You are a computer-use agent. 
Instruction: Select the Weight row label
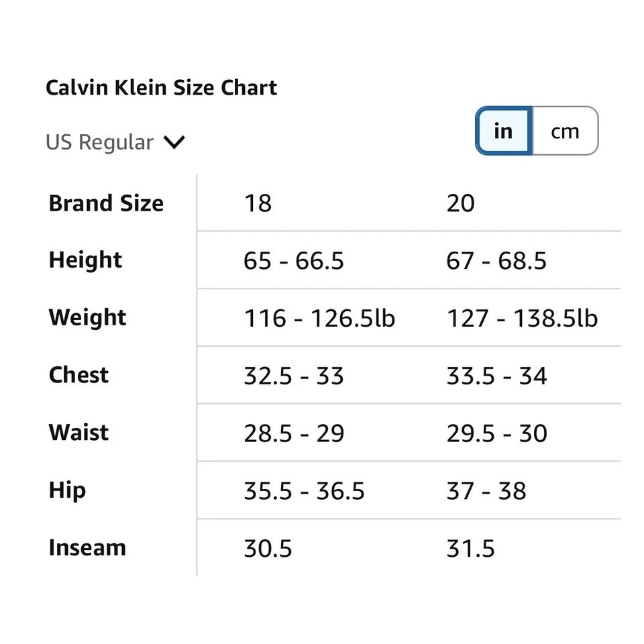[x=87, y=318]
